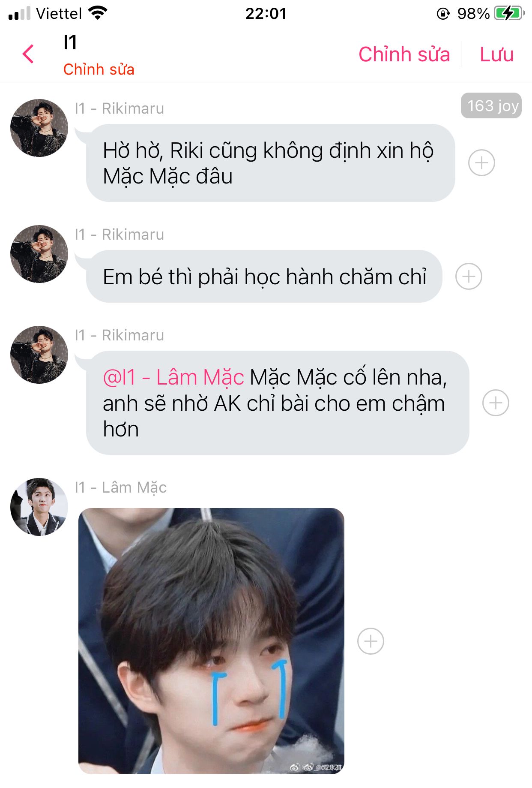Tap red Chỉnh sửa link under I1 title
This screenshot has height=788, width=532.
(99, 69)
